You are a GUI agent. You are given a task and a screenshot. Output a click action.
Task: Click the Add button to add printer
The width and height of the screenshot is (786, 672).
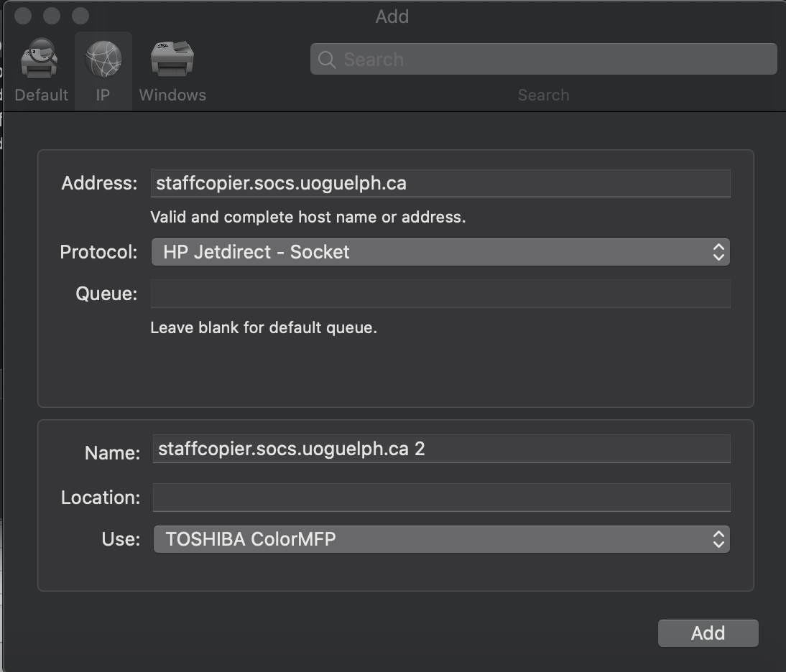point(708,633)
